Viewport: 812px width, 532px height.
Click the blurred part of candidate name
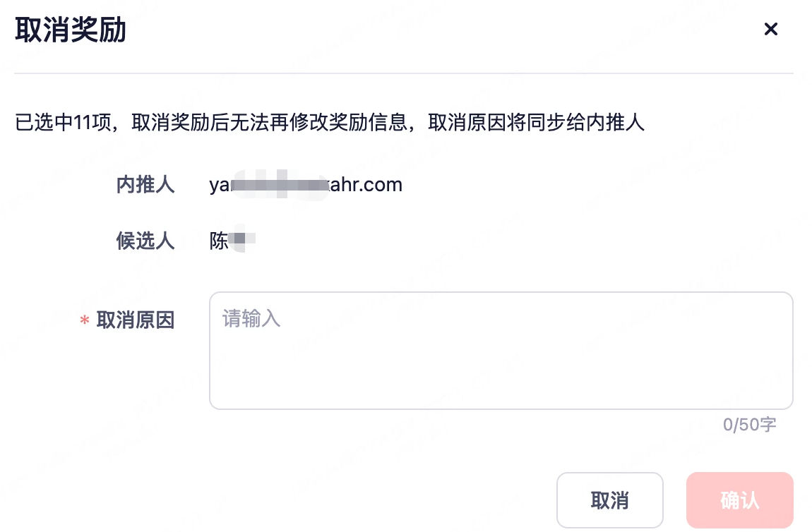pyautogui.click(x=242, y=240)
